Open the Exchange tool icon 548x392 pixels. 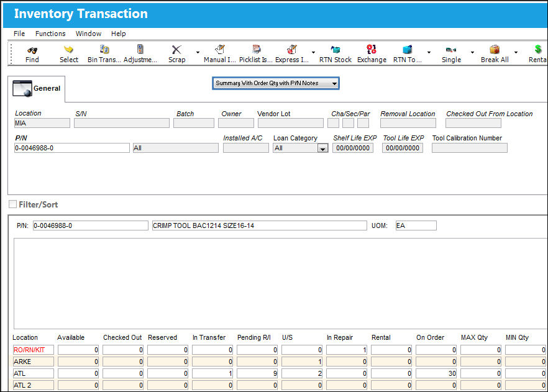tap(372, 49)
